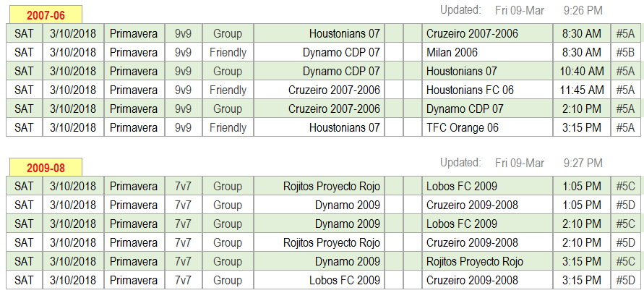
Task: Select the #5B field cell
Action: [625, 52]
